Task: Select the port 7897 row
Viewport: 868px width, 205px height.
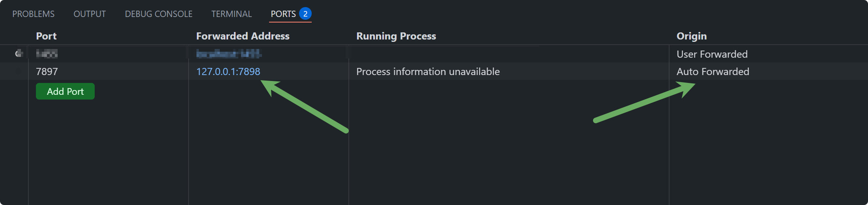Action: click(x=434, y=71)
